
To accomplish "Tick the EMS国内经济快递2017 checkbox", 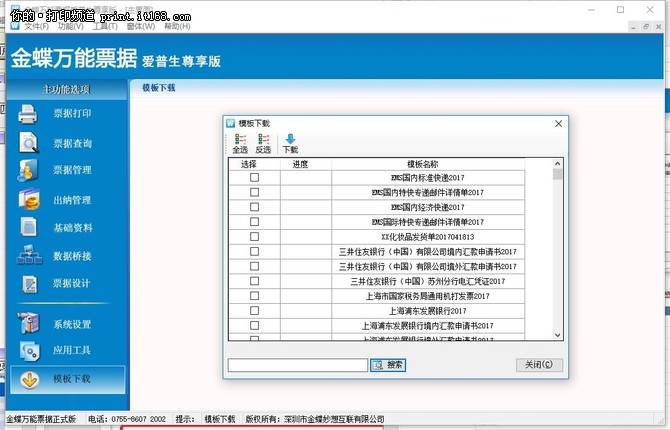I will (x=255, y=207).
